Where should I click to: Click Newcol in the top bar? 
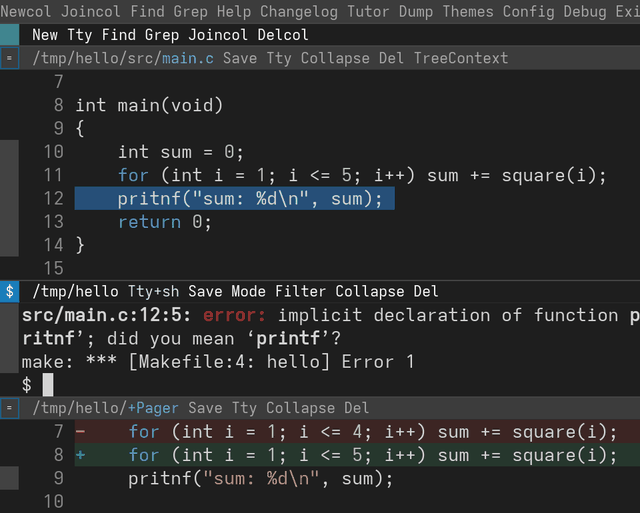(26, 11)
